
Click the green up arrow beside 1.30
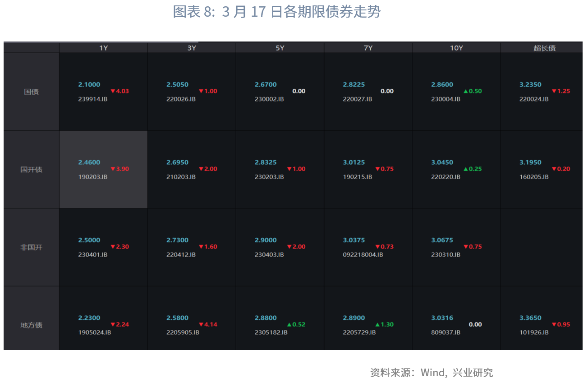click(x=377, y=324)
